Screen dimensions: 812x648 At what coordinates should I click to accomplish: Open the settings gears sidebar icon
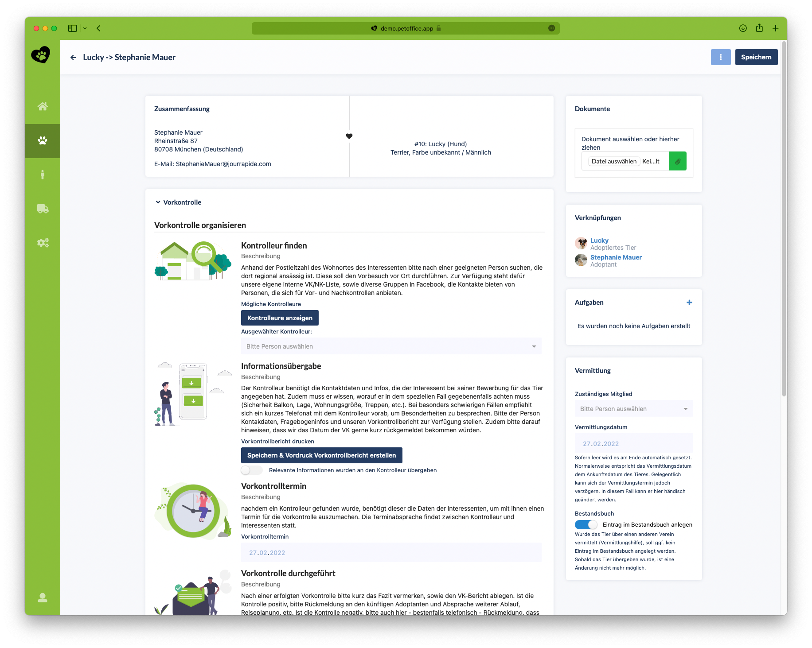tap(43, 243)
